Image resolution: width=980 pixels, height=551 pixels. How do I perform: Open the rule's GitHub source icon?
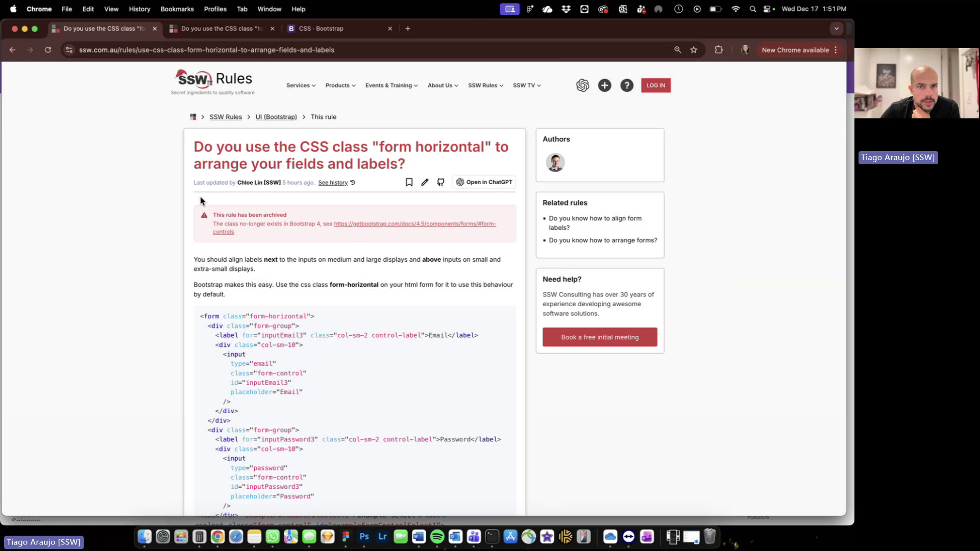(x=440, y=182)
